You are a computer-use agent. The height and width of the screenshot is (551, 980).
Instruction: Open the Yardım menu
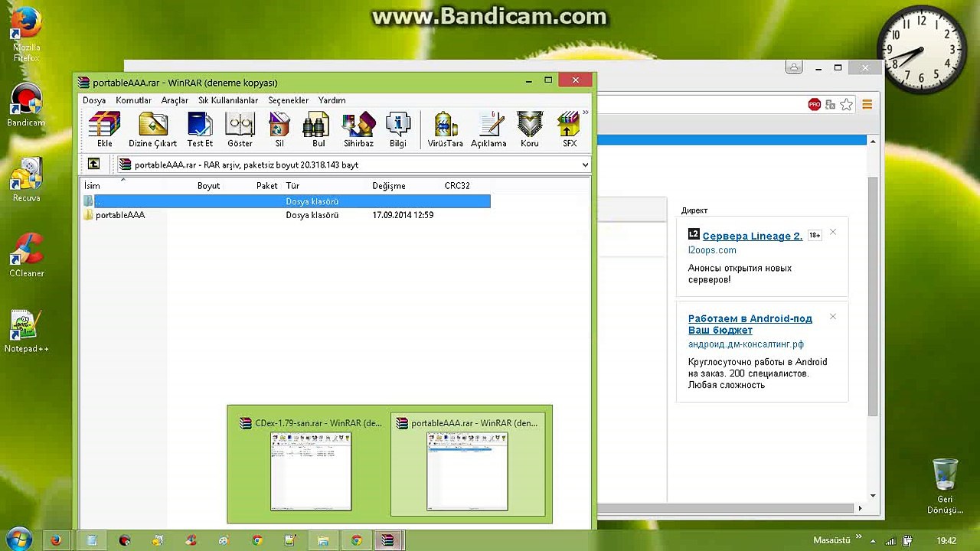[x=332, y=100]
